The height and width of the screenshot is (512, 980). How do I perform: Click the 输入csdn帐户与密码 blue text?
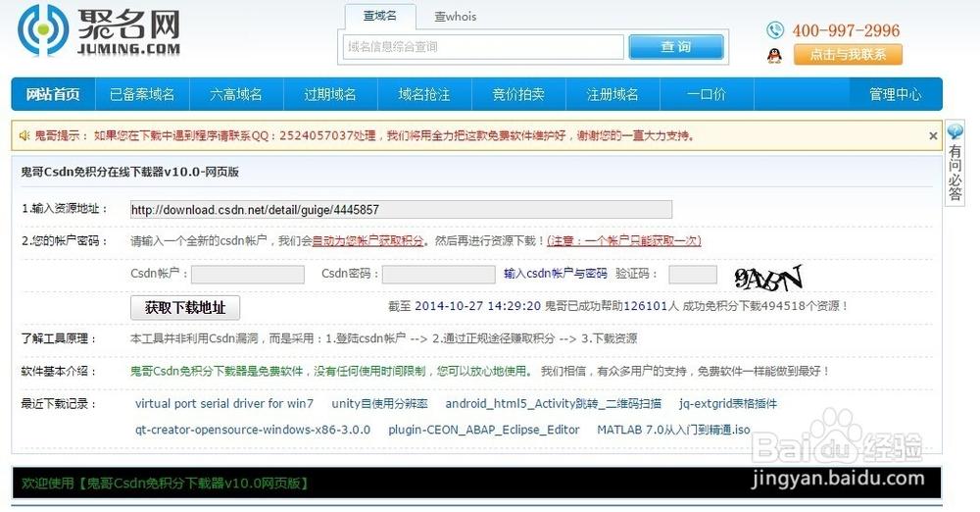[555, 274]
